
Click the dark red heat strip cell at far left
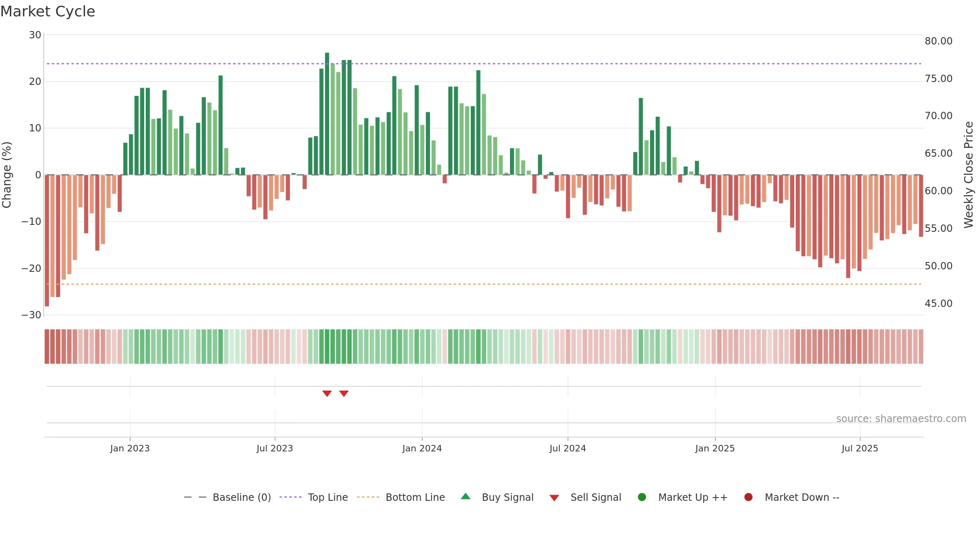[47, 347]
